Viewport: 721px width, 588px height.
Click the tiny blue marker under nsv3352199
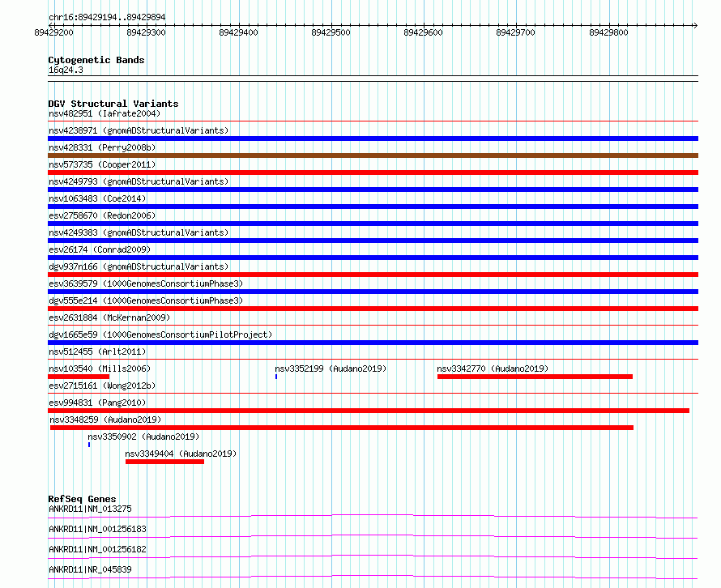(x=276, y=377)
